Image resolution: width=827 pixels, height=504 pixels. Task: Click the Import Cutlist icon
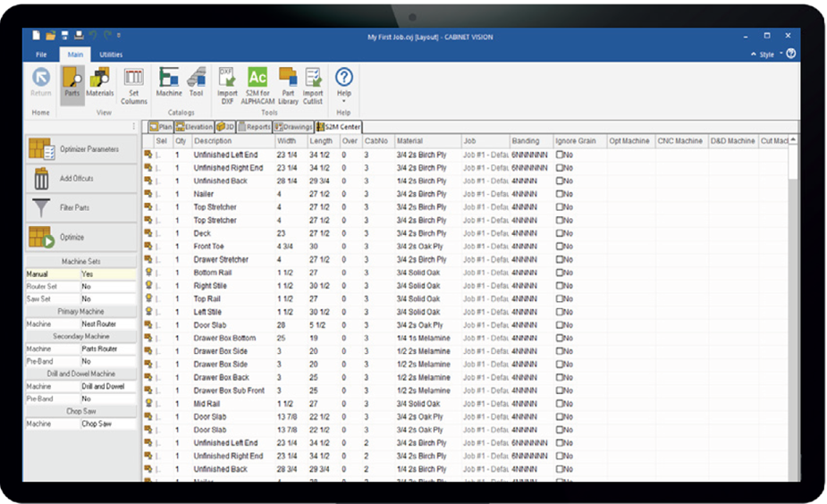click(313, 80)
